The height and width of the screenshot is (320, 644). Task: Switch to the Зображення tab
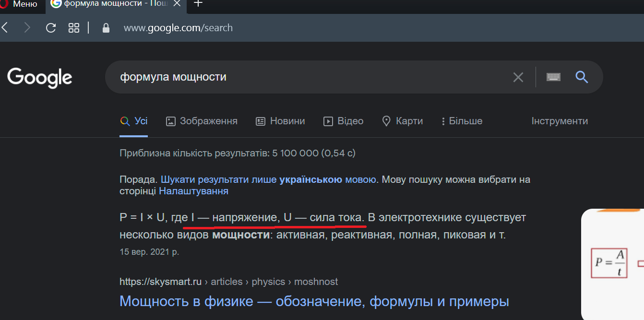(x=202, y=121)
